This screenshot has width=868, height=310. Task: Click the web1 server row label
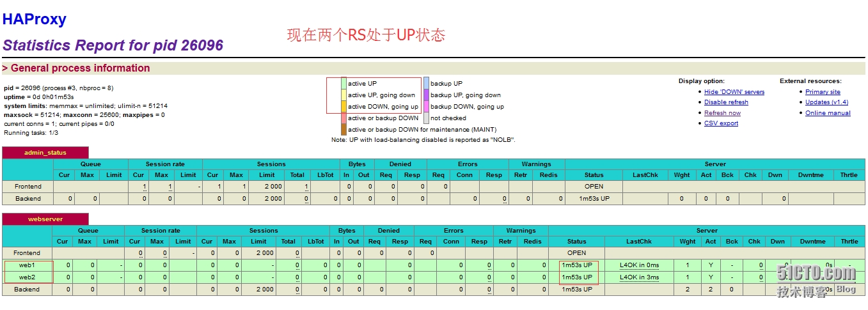point(27,265)
